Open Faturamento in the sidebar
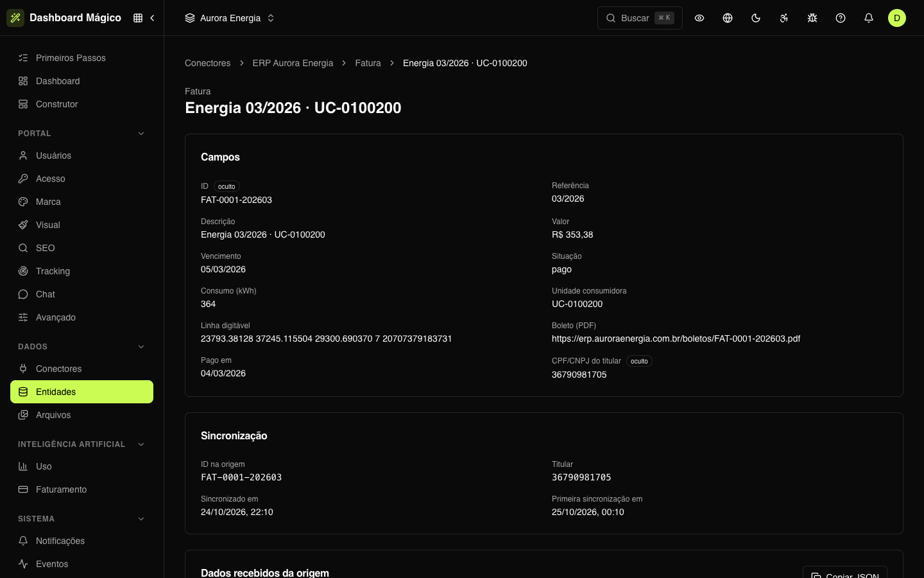Image resolution: width=924 pixels, height=578 pixels. coord(81,489)
